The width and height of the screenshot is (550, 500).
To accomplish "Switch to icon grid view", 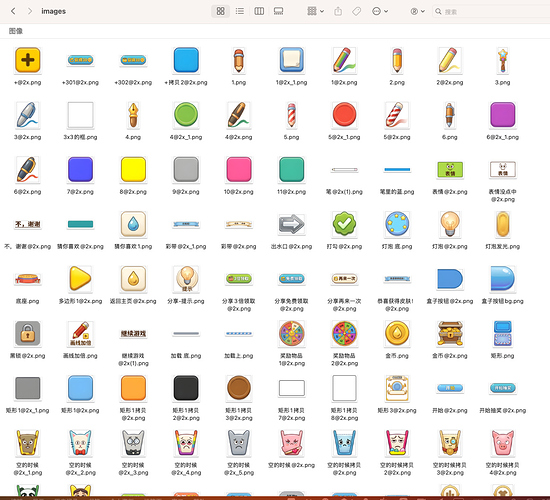I will (x=220, y=11).
